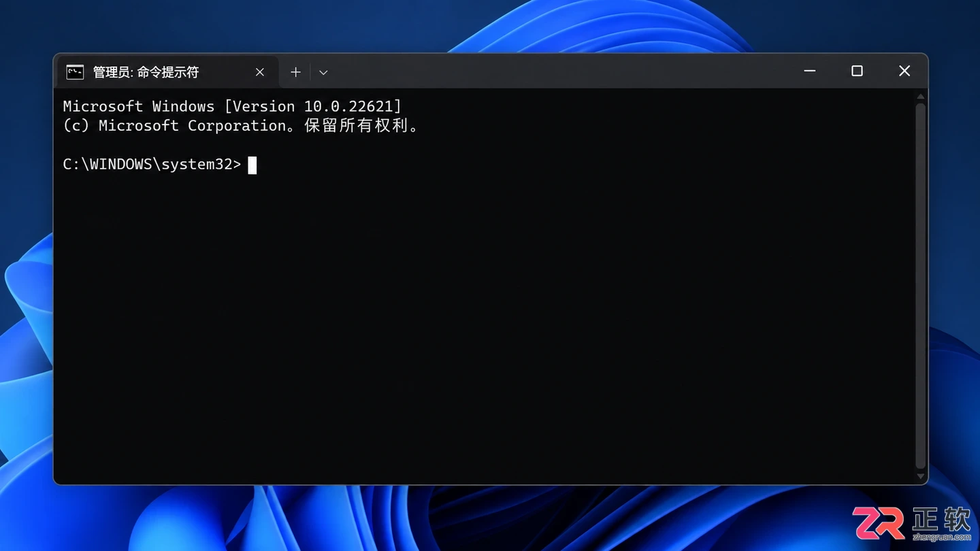
Task: Maximize the terminal window
Action: pyautogui.click(x=857, y=71)
